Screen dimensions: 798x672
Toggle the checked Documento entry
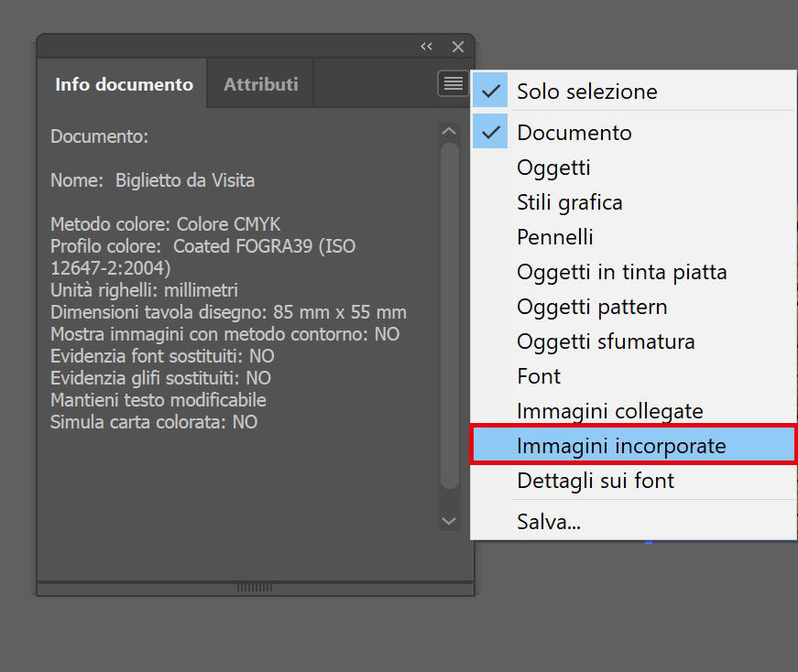[x=574, y=133]
